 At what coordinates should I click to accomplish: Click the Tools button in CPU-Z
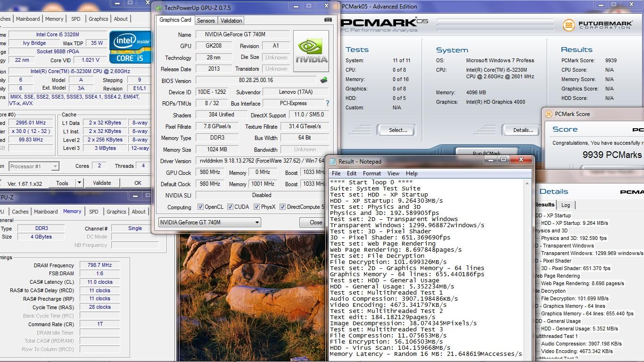[62, 183]
